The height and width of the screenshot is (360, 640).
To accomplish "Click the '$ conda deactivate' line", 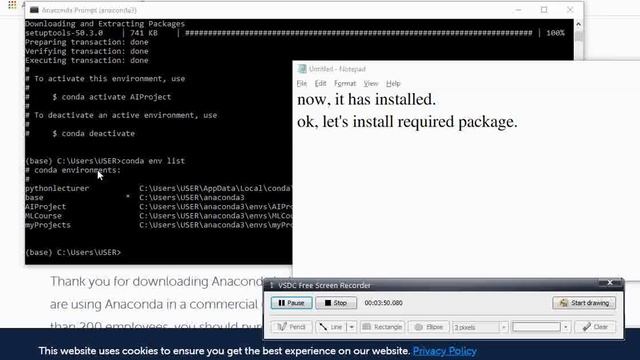I will point(93,133).
